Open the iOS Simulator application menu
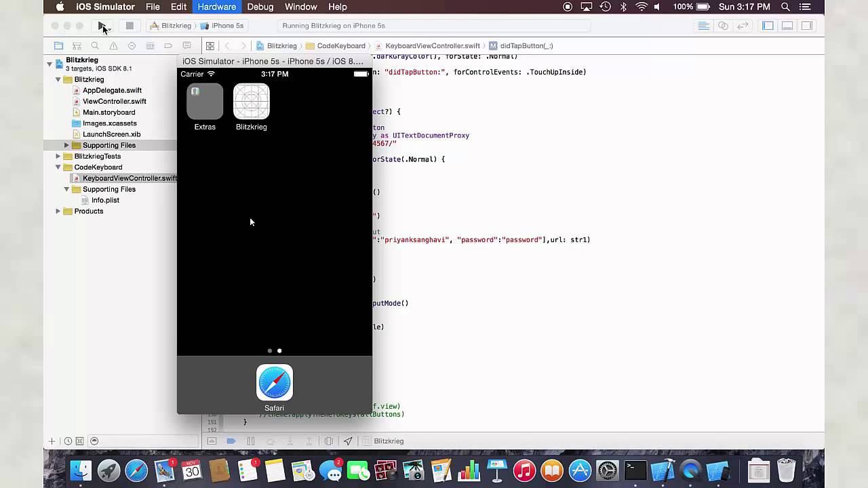The image size is (868, 488). click(105, 7)
